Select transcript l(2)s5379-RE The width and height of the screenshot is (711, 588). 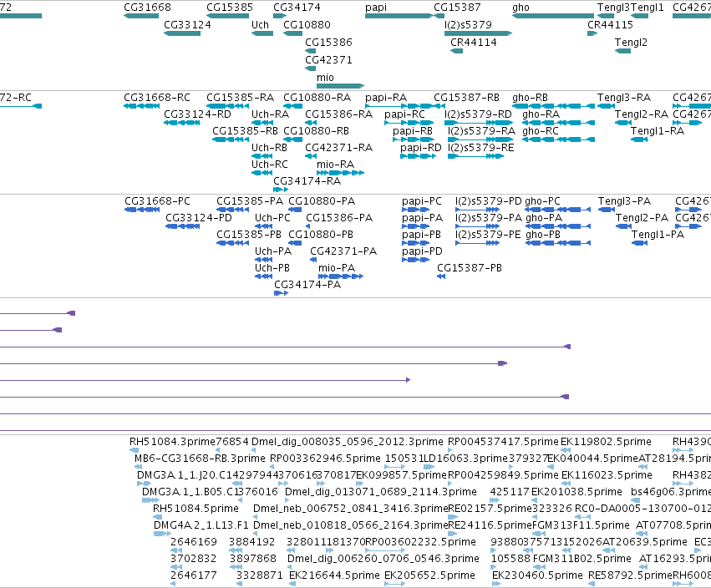click(481, 148)
